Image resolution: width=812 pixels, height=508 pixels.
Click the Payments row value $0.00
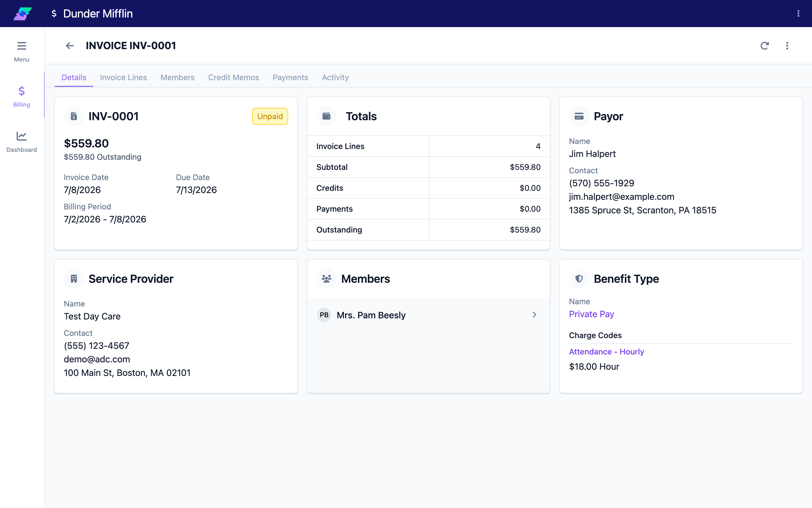(530, 209)
